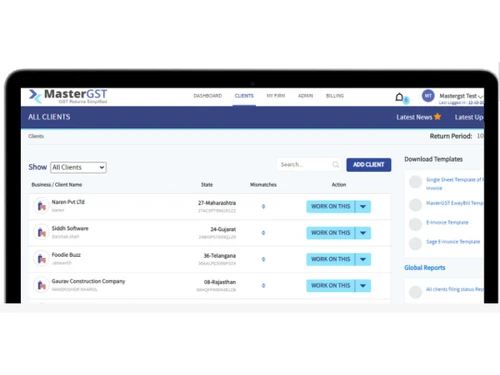The image size is (500, 375).
Task: Click the Mismatches column header
Action: coord(263,185)
